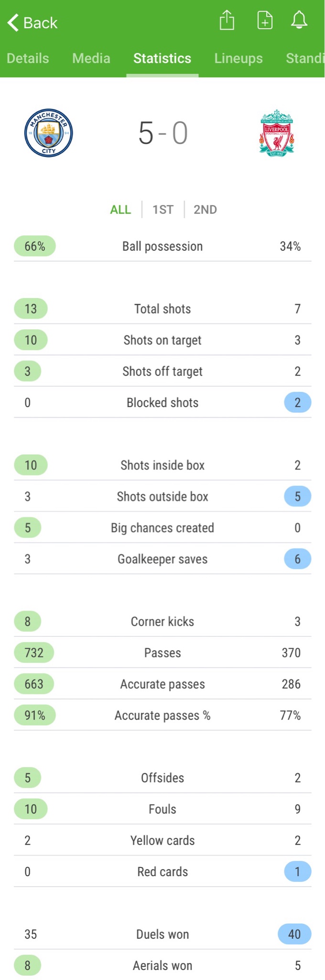Tap the Ball possession label

(162, 246)
